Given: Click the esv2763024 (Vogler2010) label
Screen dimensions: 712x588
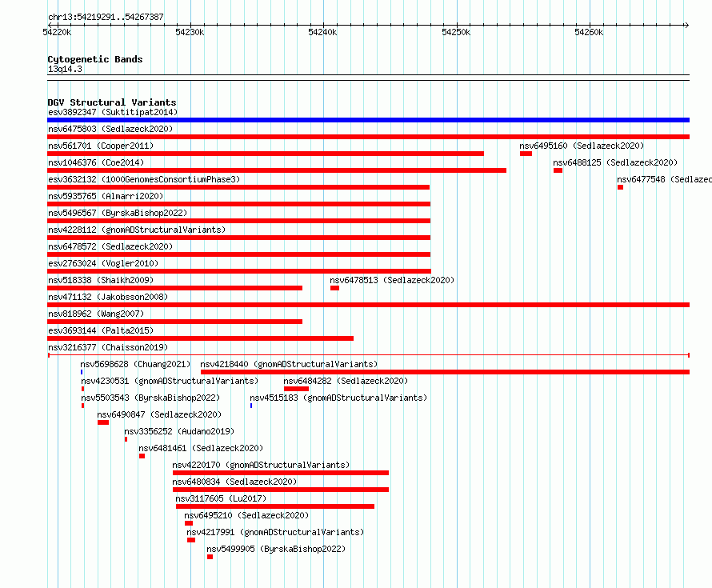Looking at the screenshot, I should 103,263.
